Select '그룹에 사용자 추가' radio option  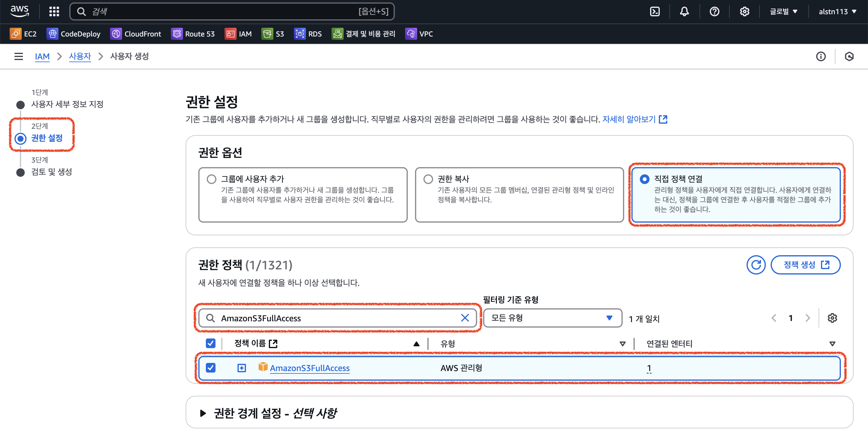[x=212, y=179]
